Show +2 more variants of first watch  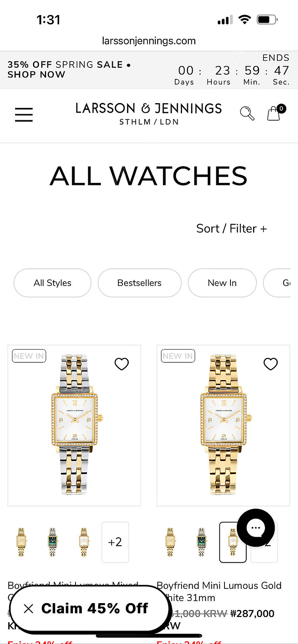(115, 542)
